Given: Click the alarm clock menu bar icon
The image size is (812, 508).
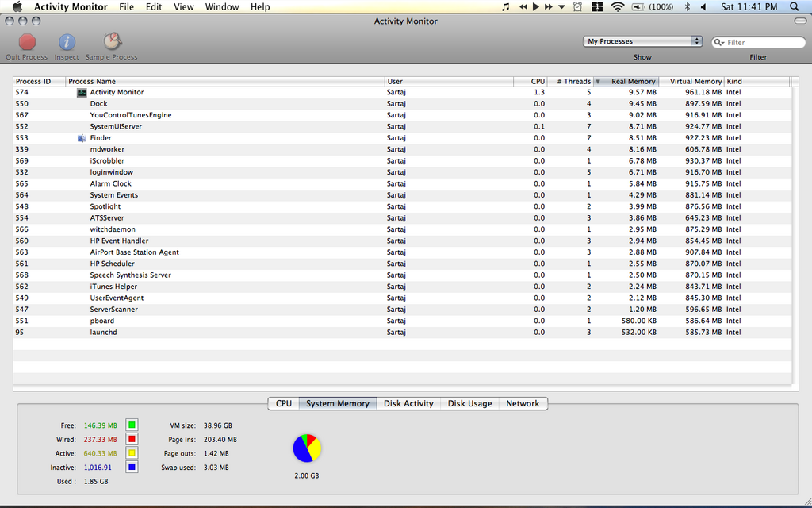Looking at the screenshot, I should [x=578, y=6].
